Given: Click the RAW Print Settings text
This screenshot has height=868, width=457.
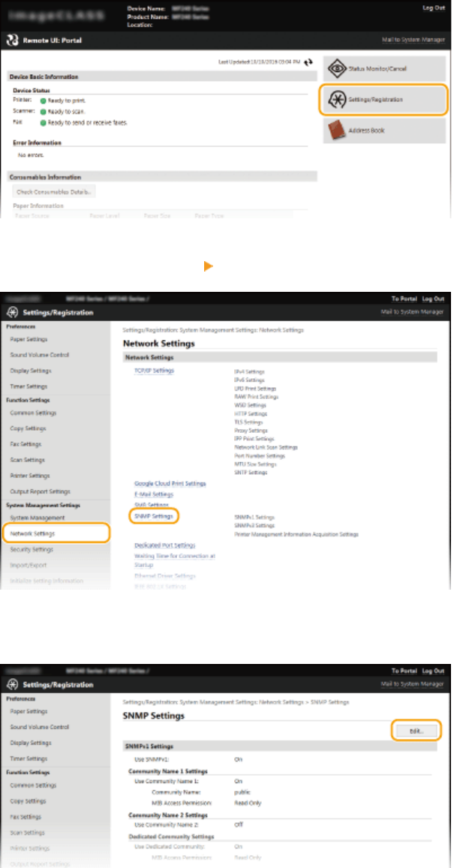Looking at the screenshot, I should [x=257, y=397].
